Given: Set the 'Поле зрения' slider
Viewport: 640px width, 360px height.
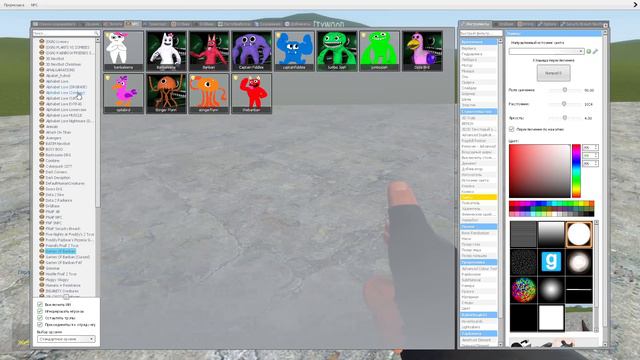Looking at the screenshot, I should tap(565, 90).
